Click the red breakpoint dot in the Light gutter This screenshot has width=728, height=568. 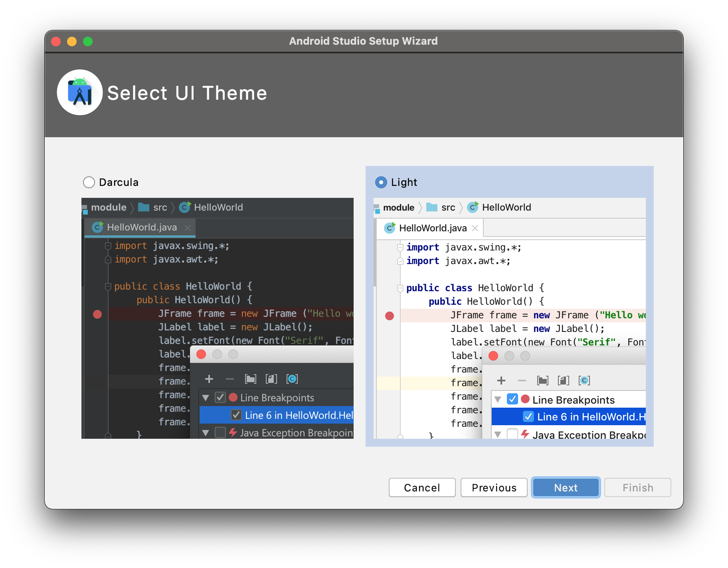coord(390,316)
